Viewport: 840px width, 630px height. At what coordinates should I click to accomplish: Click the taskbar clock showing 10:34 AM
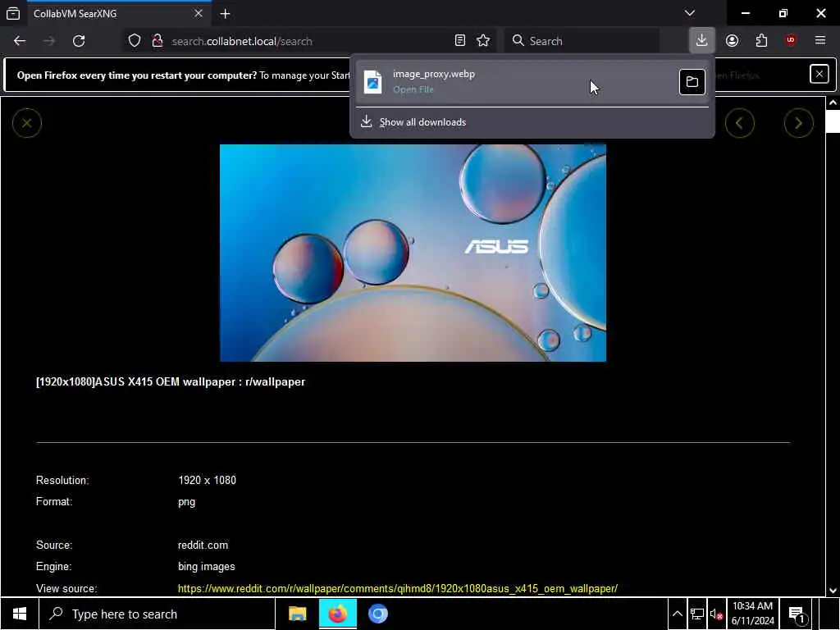click(753, 614)
